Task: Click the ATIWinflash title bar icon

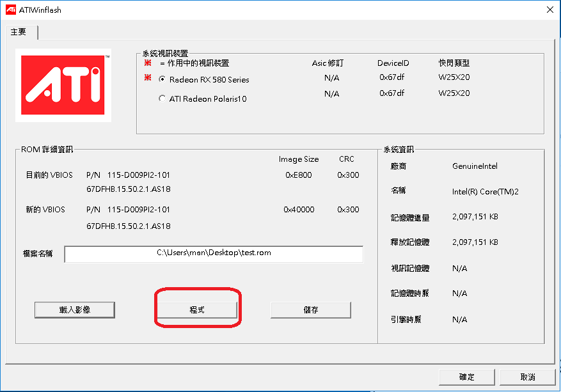Action: point(11,10)
